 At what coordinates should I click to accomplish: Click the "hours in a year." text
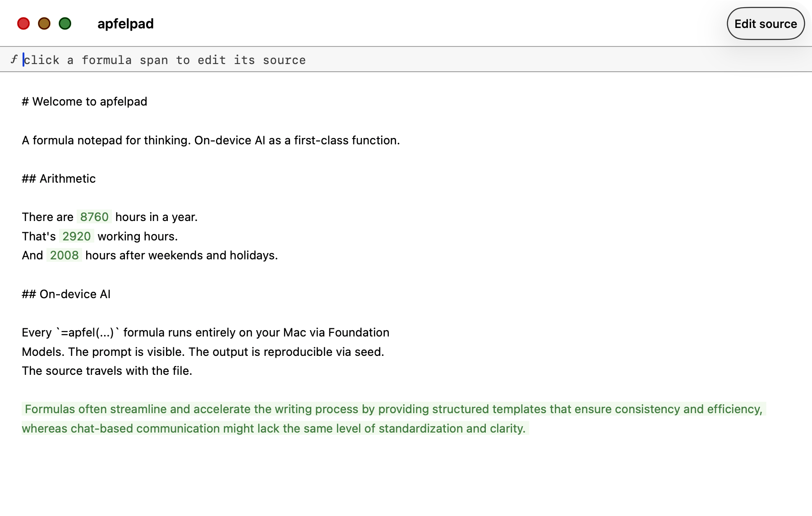coord(156,217)
